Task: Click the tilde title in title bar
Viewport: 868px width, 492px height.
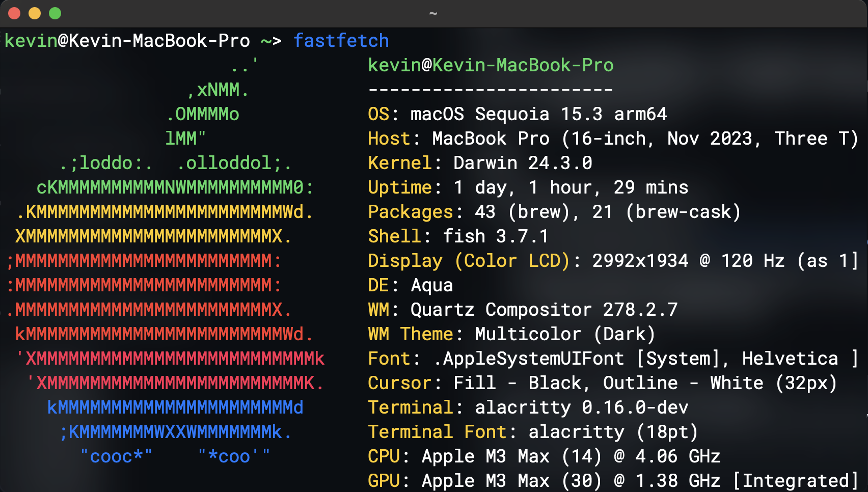Action: (x=433, y=13)
